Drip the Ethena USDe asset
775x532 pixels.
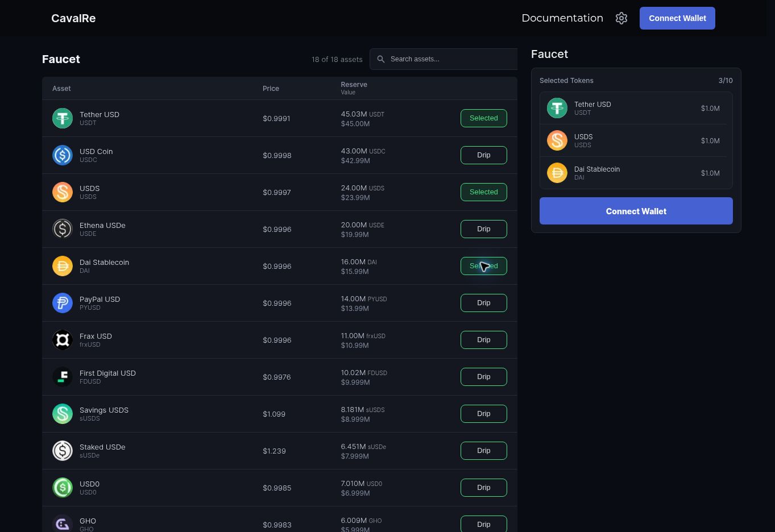[x=484, y=229]
